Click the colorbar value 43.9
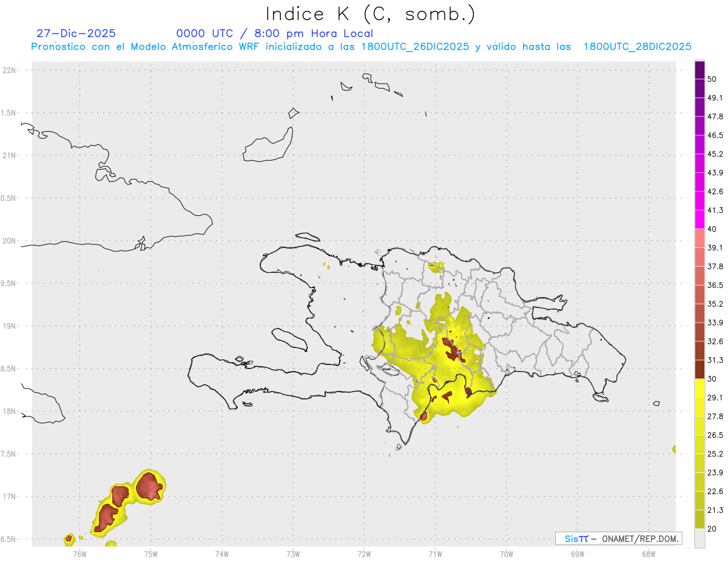 (x=715, y=173)
